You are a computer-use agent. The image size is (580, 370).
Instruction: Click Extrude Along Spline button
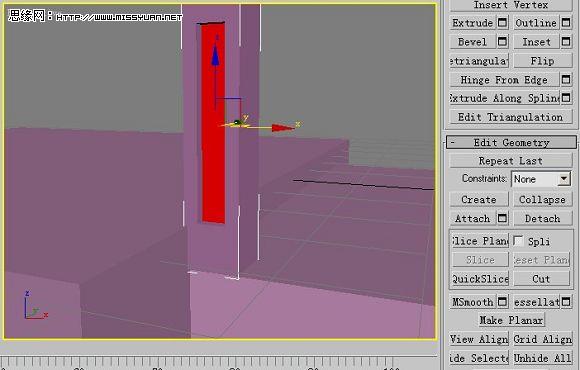[x=505, y=98]
